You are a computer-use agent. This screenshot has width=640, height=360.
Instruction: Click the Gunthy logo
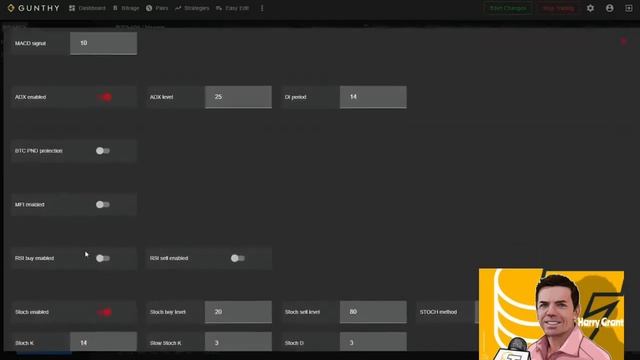33,8
